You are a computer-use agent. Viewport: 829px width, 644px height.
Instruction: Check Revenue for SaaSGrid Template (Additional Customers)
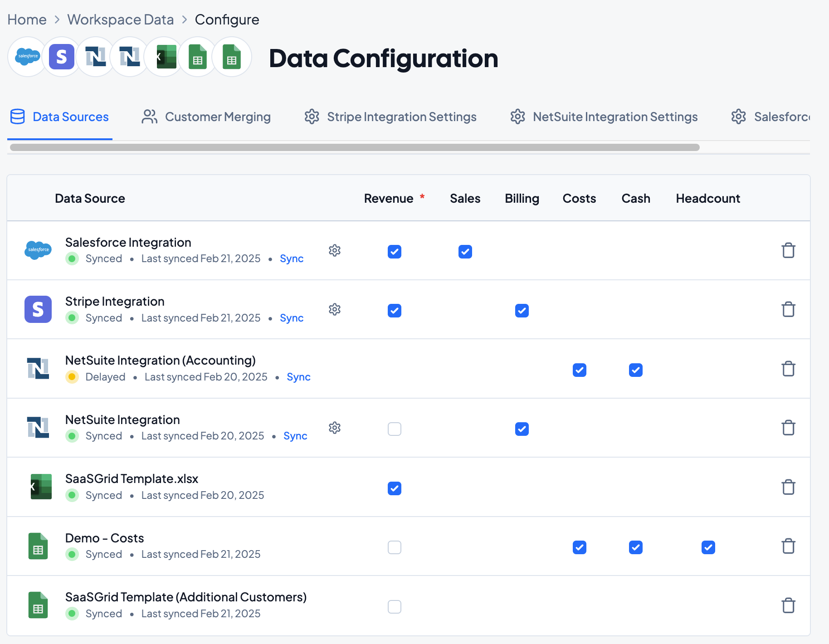395,607
